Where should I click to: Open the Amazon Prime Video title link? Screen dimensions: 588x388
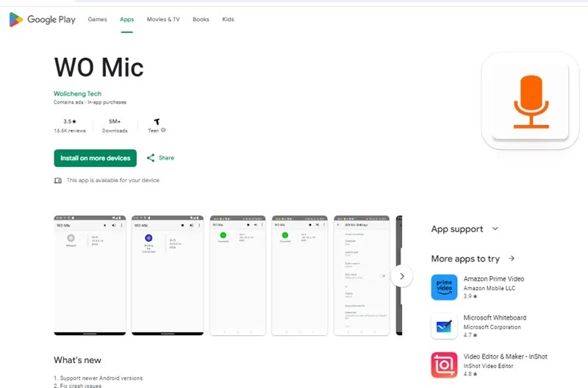tap(494, 279)
